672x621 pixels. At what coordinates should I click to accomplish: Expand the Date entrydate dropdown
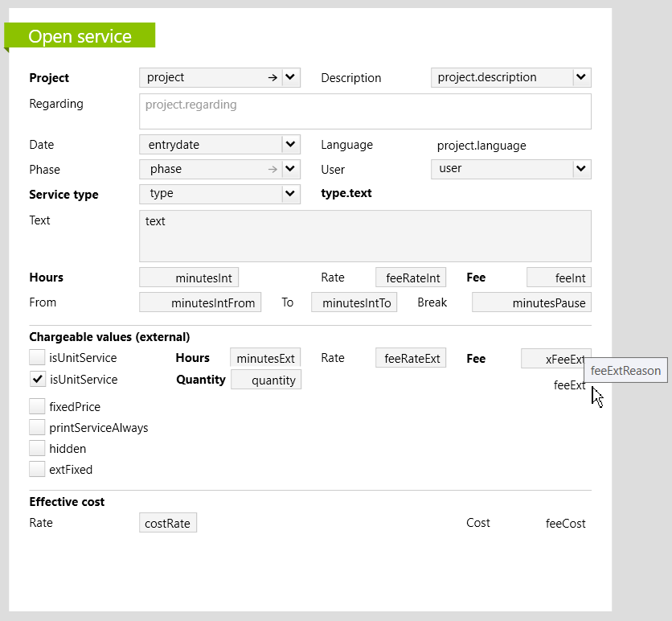[291, 145]
